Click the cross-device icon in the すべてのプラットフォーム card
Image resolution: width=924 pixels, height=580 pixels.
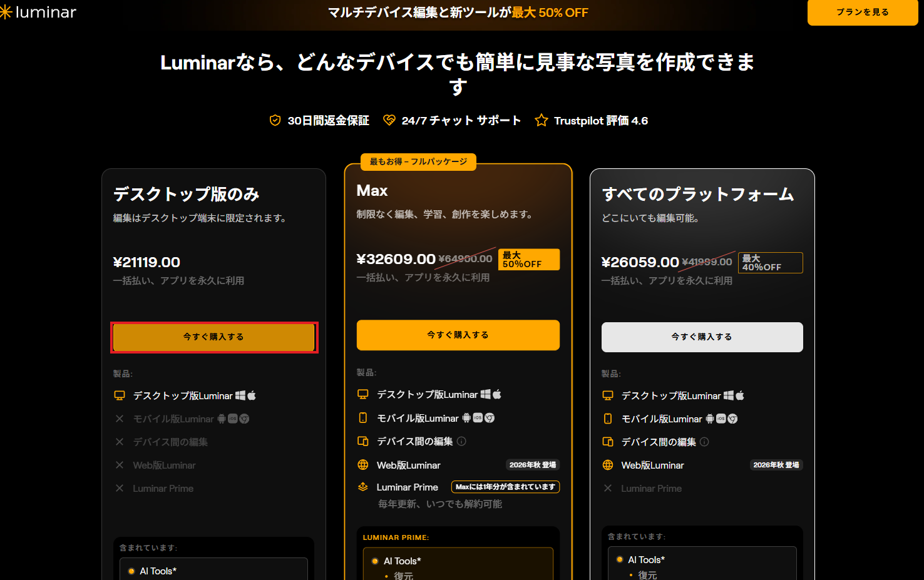coord(607,442)
